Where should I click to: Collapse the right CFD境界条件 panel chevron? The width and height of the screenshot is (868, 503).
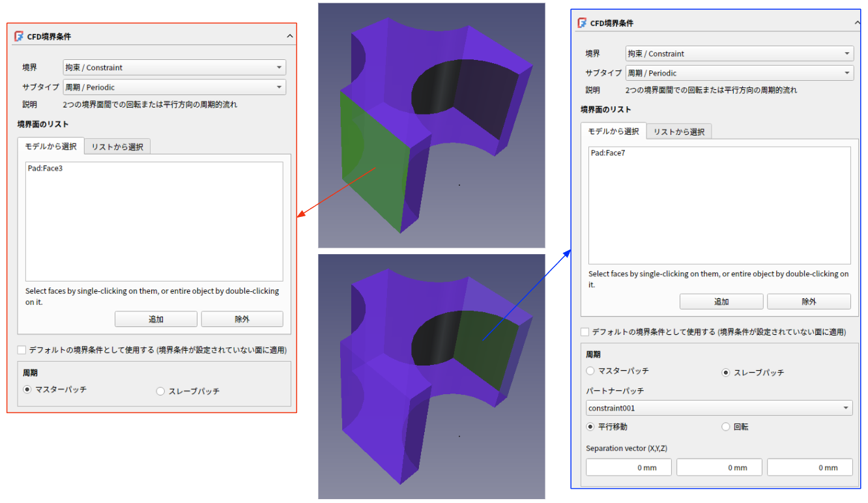click(858, 23)
